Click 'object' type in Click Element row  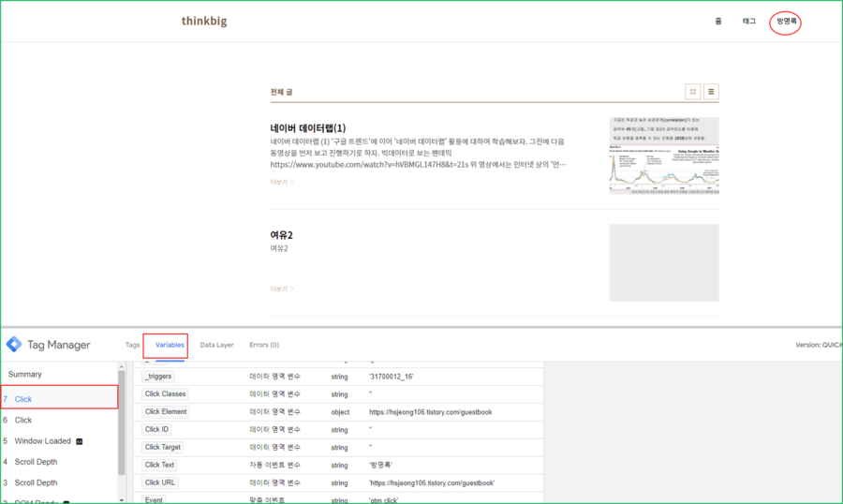point(340,412)
